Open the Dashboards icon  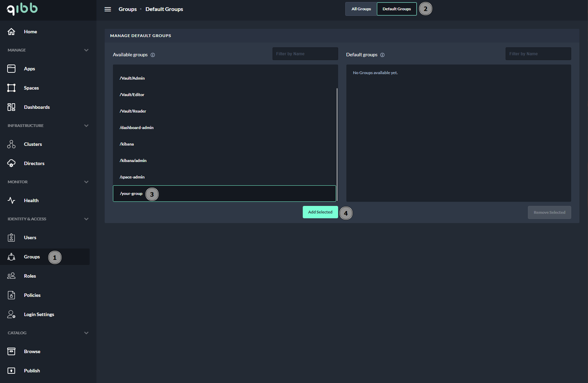click(x=11, y=107)
